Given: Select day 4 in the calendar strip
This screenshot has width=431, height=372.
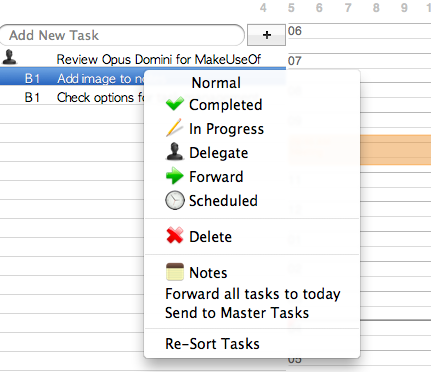Looking at the screenshot, I should (263, 8).
